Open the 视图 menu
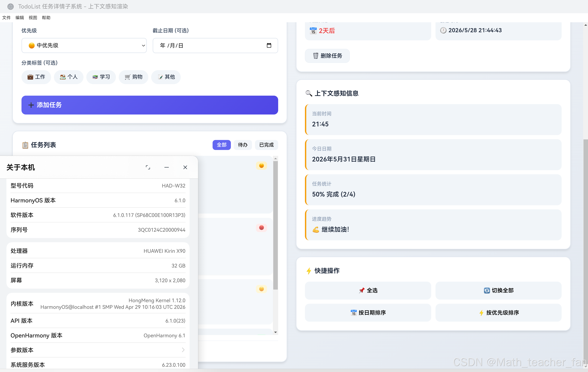This screenshot has width=588, height=372. click(x=33, y=18)
